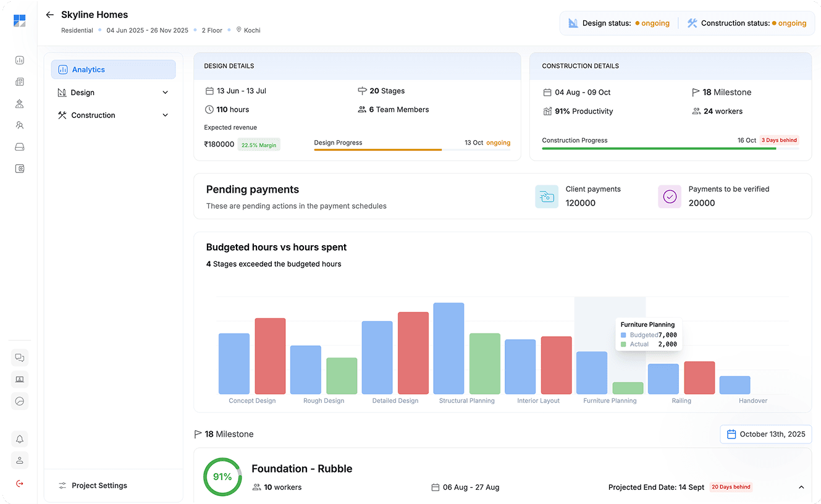821x504 pixels.
Task: Expand the Design menu chevron
Action: click(x=165, y=93)
